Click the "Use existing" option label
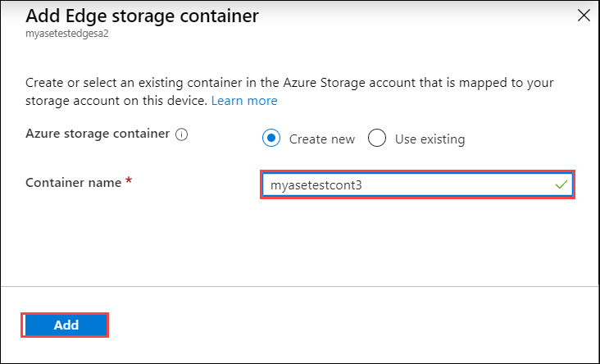600x364 pixels. (x=430, y=139)
